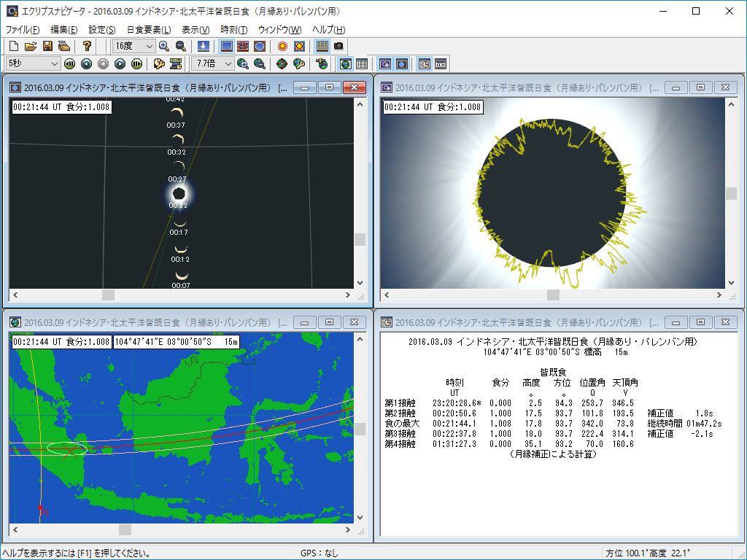This screenshot has height=560, width=747.
Task: Open the 16度 field of view dropdown
Action: coord(149,46)
